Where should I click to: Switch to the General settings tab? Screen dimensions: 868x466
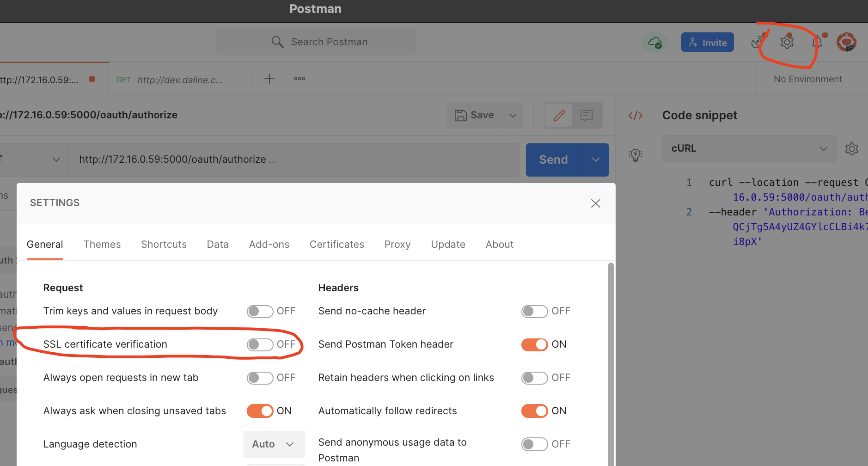click(x=45, y=245)
